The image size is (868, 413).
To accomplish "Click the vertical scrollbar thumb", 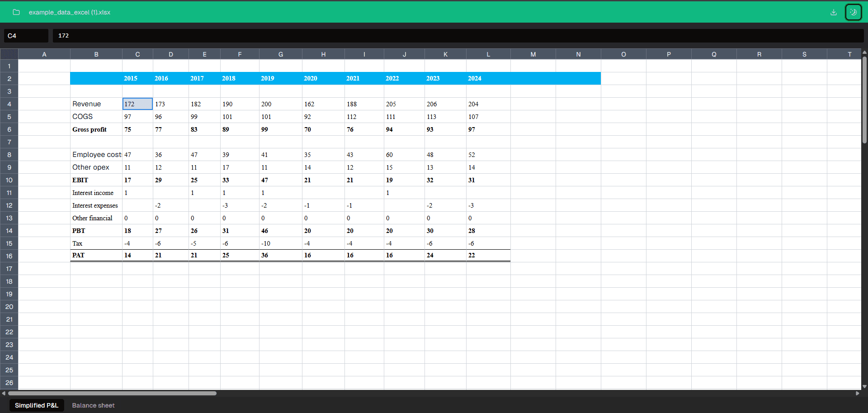I will (x=864, y=100).
